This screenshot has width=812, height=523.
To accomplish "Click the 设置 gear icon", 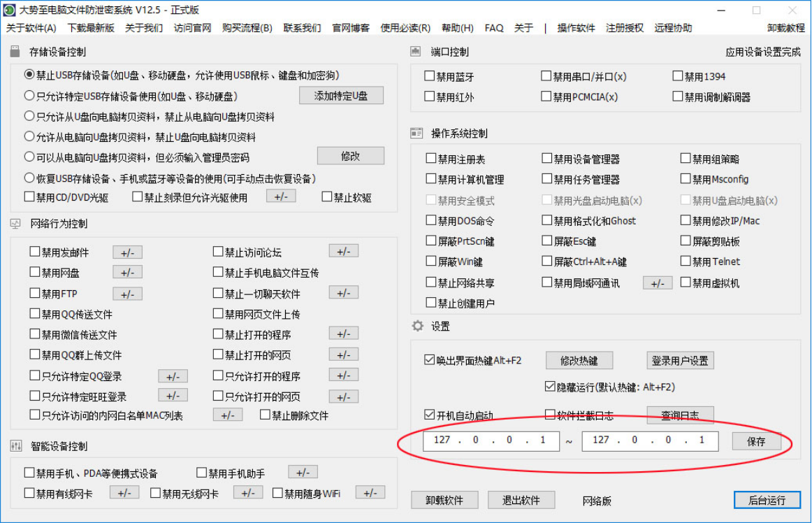I will point(417,326).
